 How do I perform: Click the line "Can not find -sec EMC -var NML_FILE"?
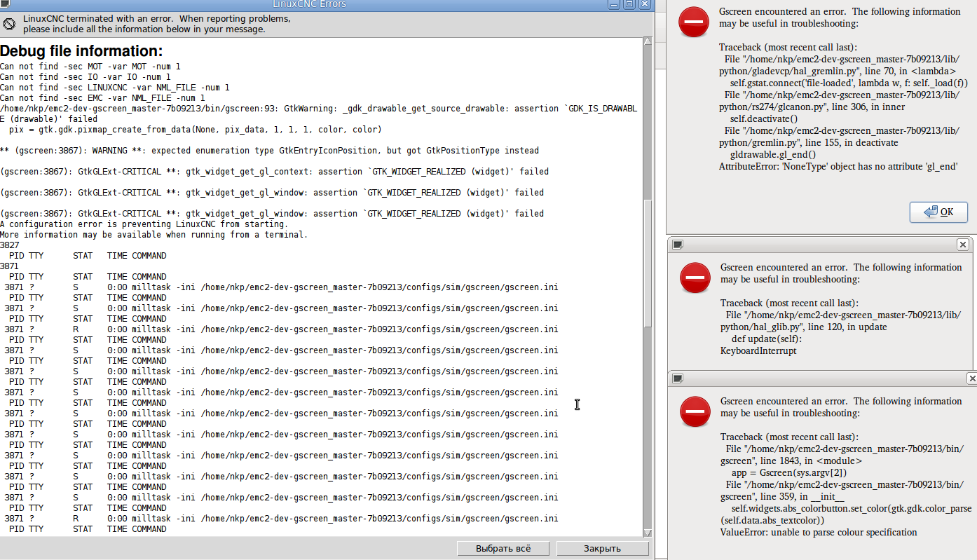[x=102, y=98]
